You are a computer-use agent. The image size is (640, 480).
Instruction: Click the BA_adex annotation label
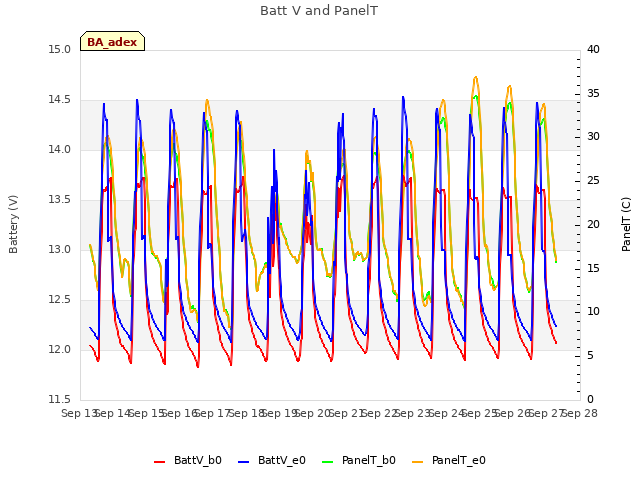click(112, 42)
